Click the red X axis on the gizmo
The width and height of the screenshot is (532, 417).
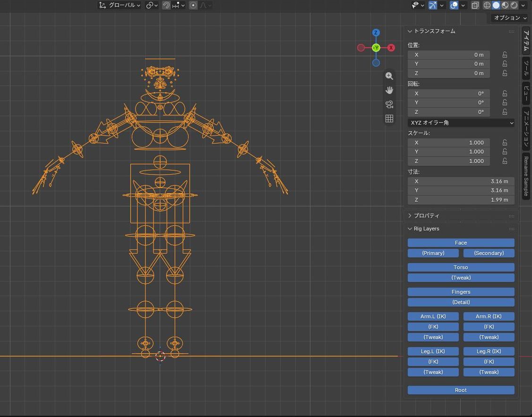coord(391,48)
